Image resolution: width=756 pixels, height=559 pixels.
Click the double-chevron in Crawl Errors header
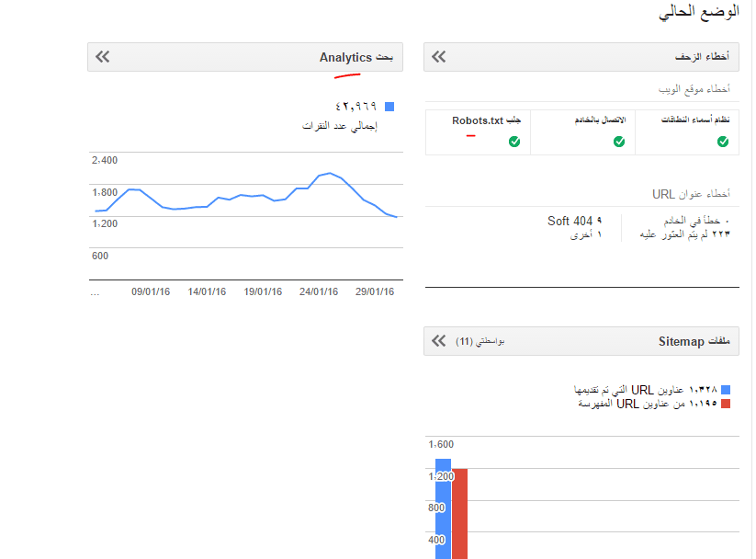pyautogui.click(x=439, y=57)
